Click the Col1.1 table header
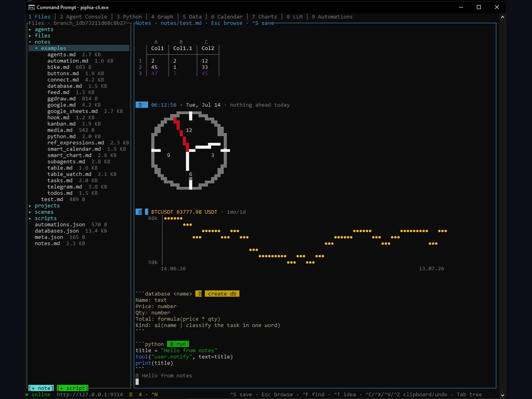The image size is (532, 399). [183, 49]
